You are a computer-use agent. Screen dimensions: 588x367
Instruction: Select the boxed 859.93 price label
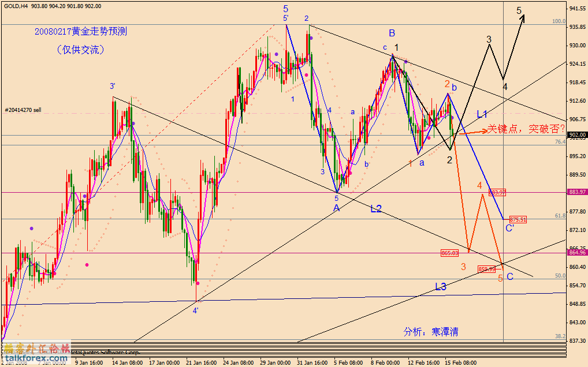pyautogui.click(x=487, y=269)
